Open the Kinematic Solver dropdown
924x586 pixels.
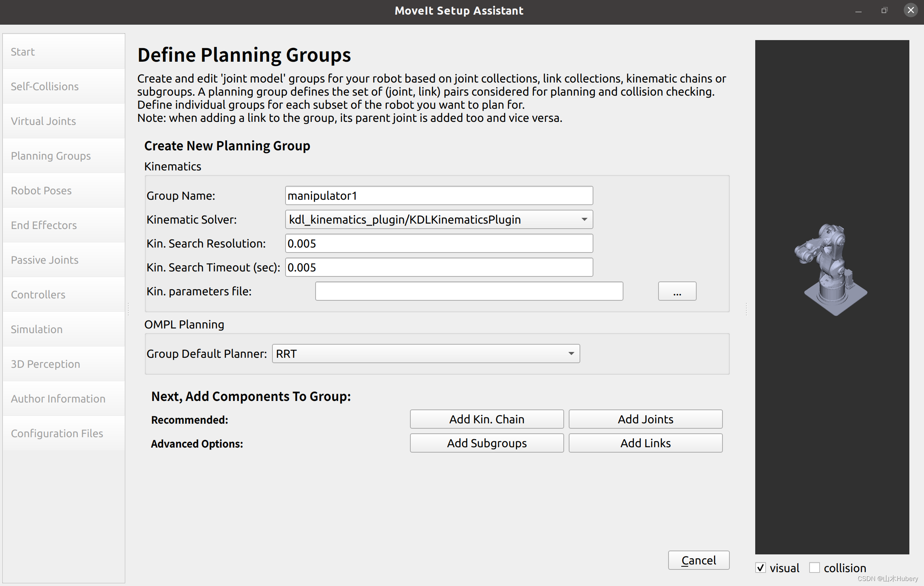coord(439,219)
